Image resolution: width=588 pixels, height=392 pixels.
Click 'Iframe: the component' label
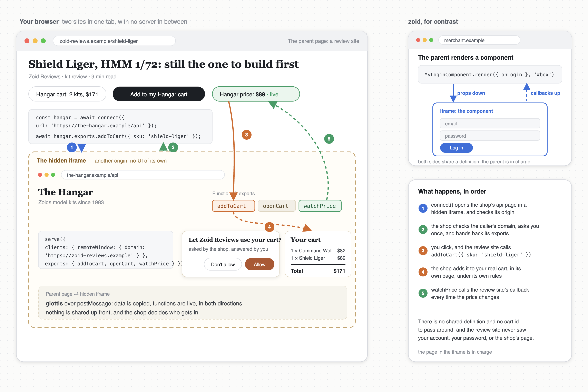coord(467,111)
